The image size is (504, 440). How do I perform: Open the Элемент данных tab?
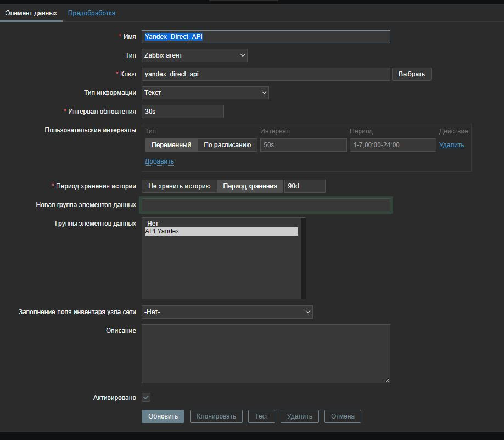[31, 13]
